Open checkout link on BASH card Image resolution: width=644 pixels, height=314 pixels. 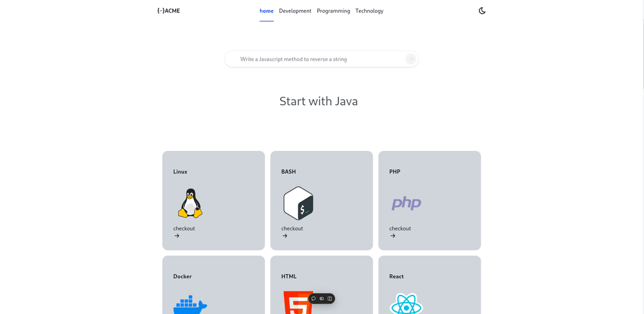[292, 229]
